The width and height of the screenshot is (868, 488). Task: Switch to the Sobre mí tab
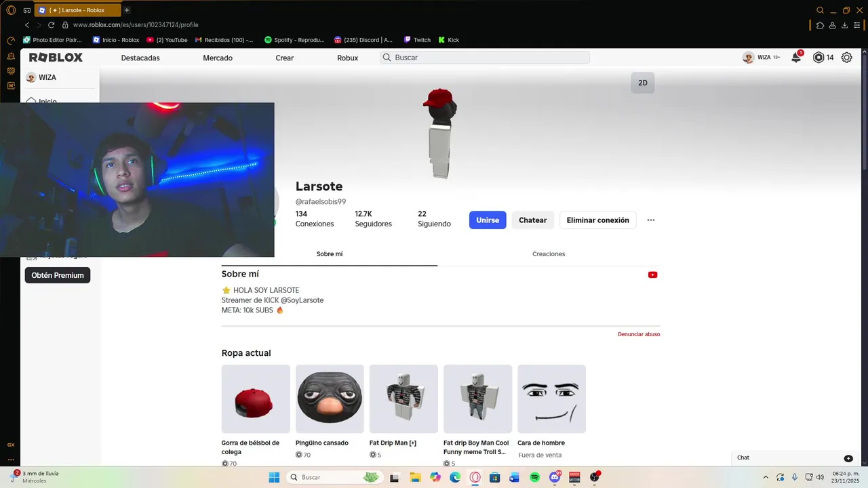point(330,254)
